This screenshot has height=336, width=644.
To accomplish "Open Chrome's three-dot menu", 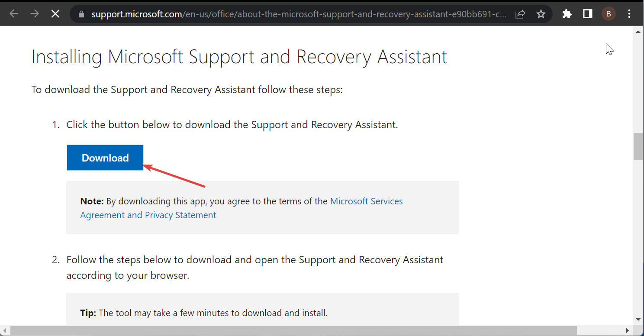I will (x=629, y=14).
